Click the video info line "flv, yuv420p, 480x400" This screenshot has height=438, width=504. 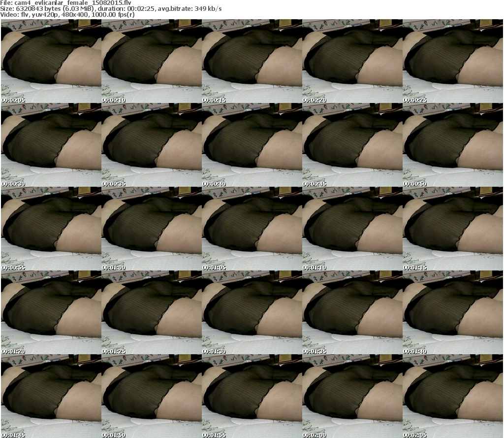[67, 15]
